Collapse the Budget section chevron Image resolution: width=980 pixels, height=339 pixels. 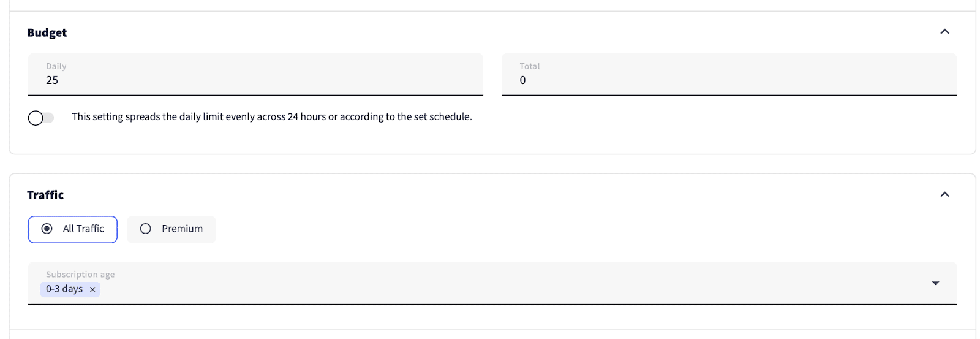pos(944,32)
